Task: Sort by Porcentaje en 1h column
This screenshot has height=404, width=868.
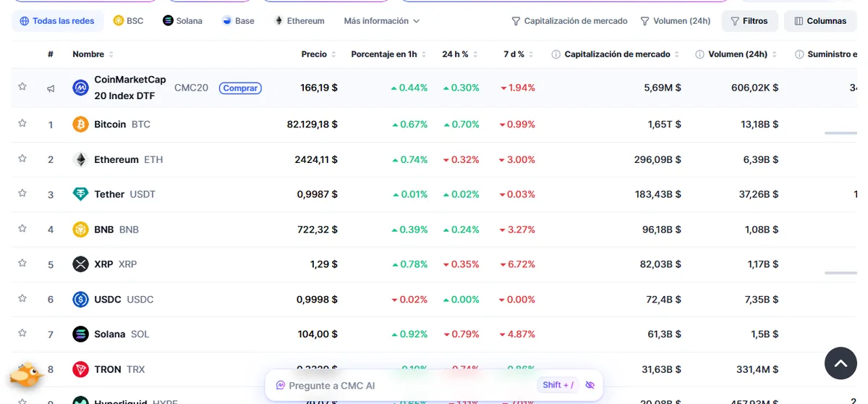Action: (389, 54)
